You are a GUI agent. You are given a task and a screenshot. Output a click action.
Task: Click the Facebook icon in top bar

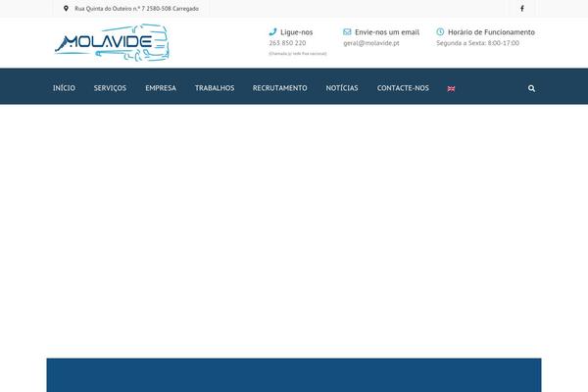coord(522,8)
